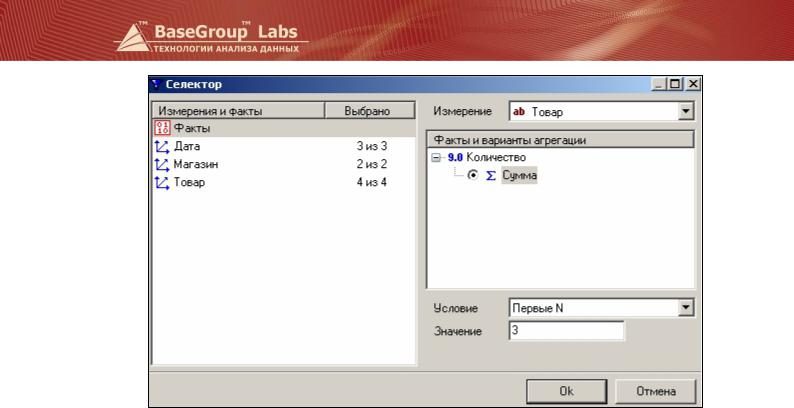
Task: Click the Измерения и факты column header
Action: point(239,111)
